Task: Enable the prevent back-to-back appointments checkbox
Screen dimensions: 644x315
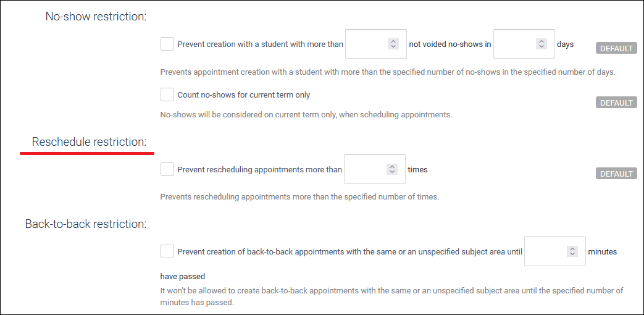Action: pyautogui.click(x=167, y=251)
